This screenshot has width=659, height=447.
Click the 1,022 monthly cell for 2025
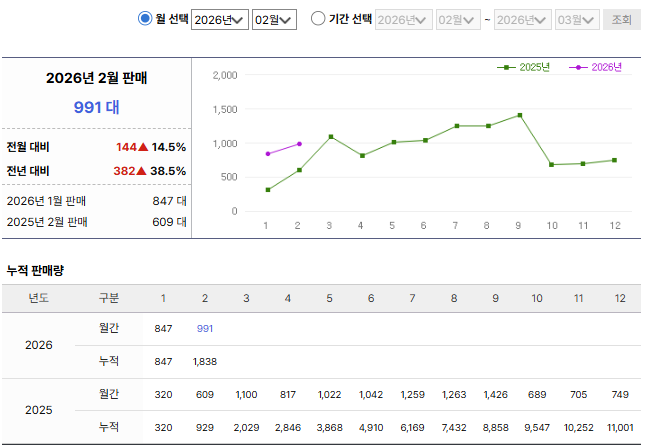pyautogui.click(x=330, y=394)
